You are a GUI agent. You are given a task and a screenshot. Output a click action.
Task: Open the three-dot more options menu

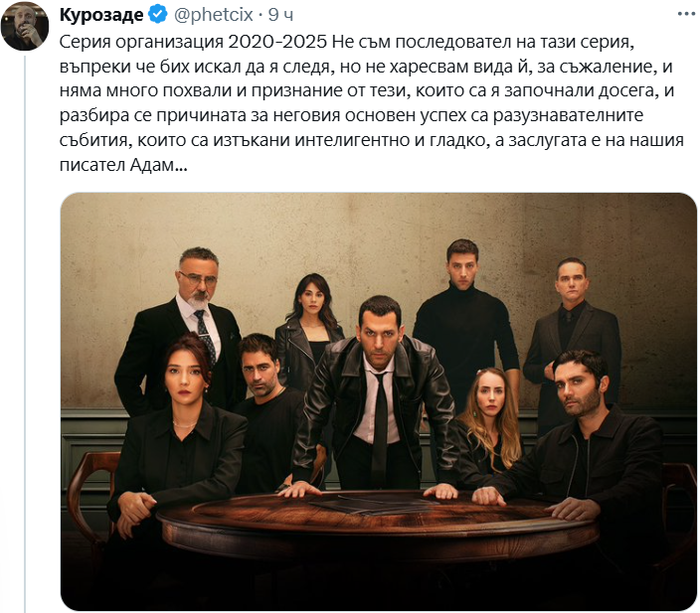tap(686, 14)
